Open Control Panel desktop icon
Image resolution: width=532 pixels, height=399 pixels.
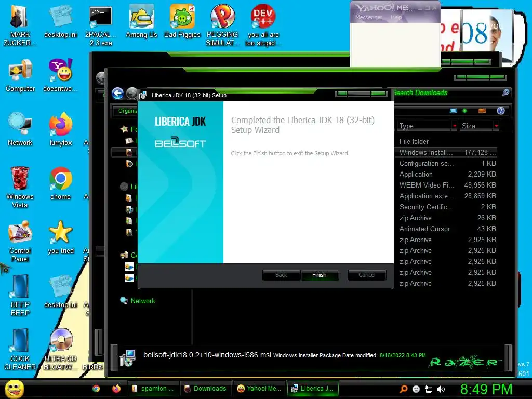[x=20, y=241]
